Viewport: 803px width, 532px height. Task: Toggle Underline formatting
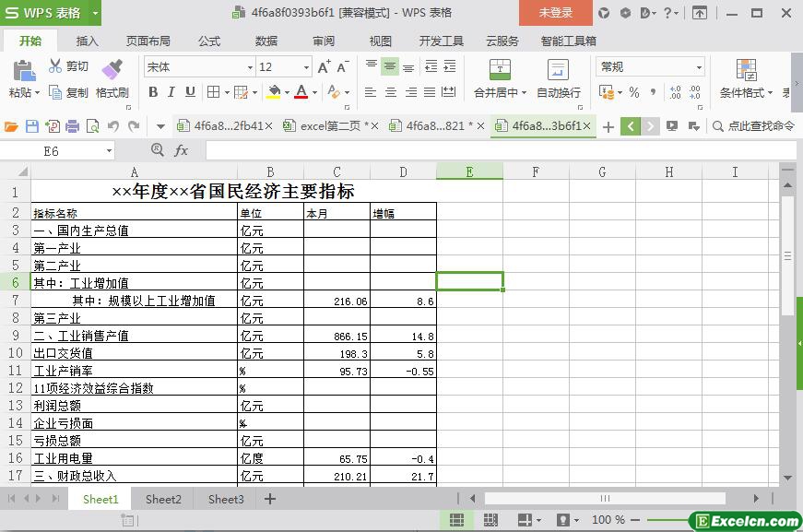coord(190,92)
